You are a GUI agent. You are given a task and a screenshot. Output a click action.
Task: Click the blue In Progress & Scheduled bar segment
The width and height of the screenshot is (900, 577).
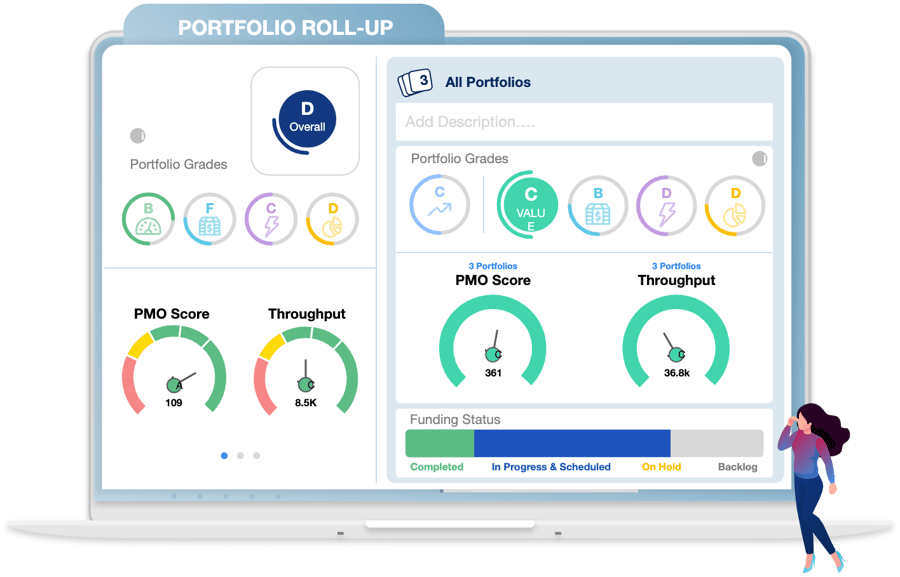[x=574, y=441]
